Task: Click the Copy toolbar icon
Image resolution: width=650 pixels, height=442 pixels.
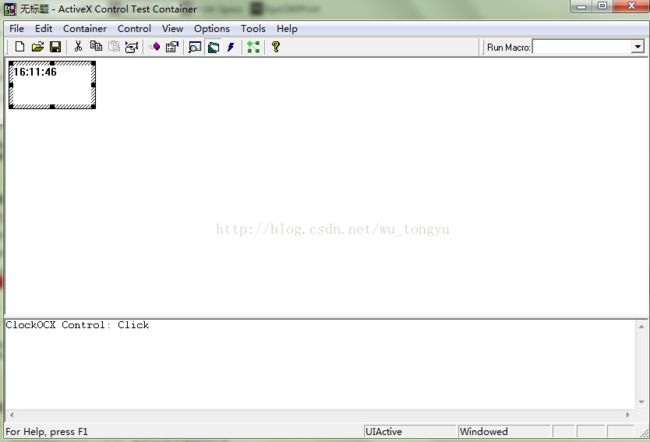Action: pyautogui.click(x=96, y=46)
